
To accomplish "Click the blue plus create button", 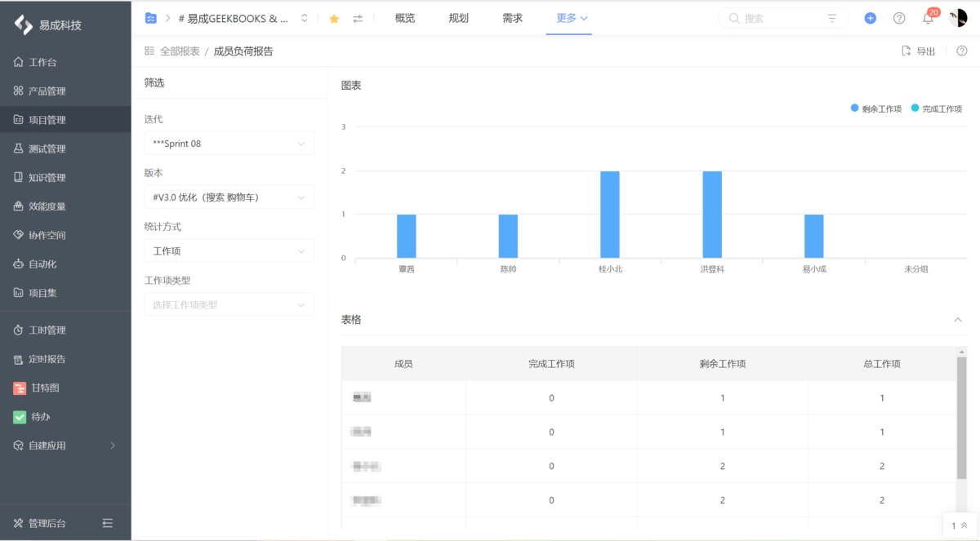I will pyautogui.click(x=869, y=17).
